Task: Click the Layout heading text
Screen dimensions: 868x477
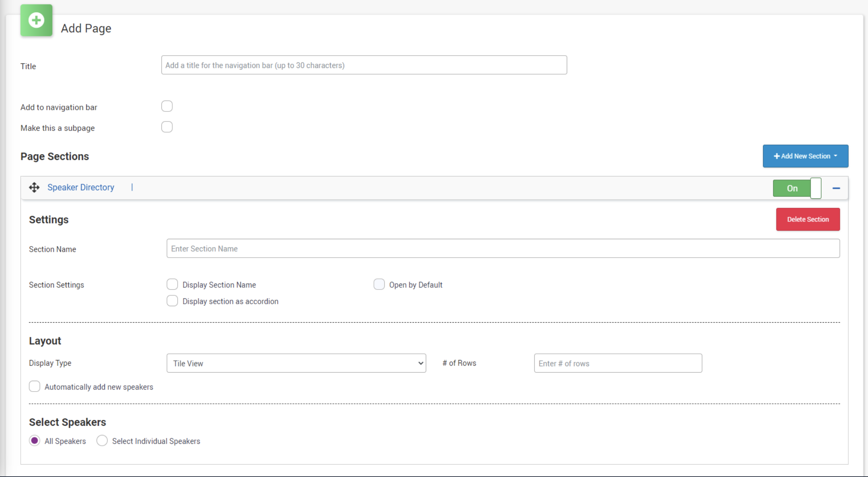Action: (x=45, y=341)
